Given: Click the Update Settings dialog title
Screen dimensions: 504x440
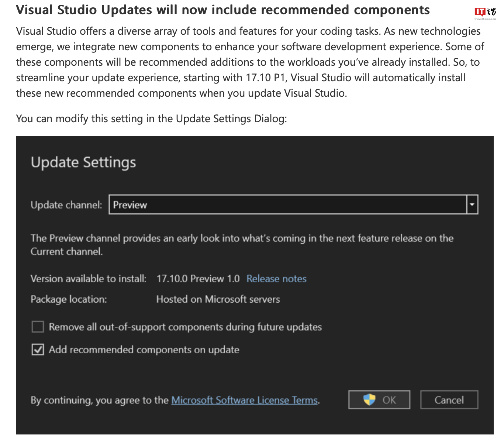Looking at the screenshot, I should [x=83, y=162].
